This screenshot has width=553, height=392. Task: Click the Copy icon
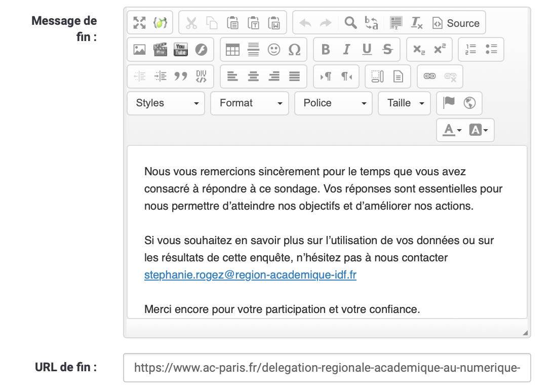click(x=212, y=23)
